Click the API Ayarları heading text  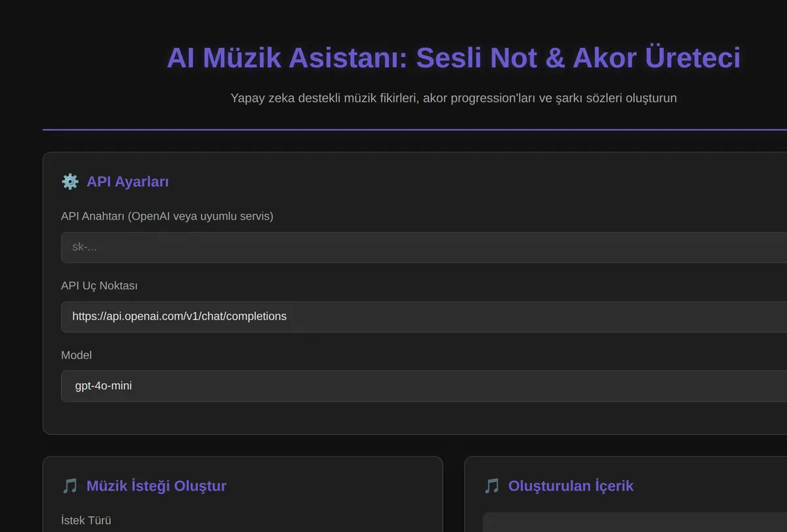[x=127, y=182]
